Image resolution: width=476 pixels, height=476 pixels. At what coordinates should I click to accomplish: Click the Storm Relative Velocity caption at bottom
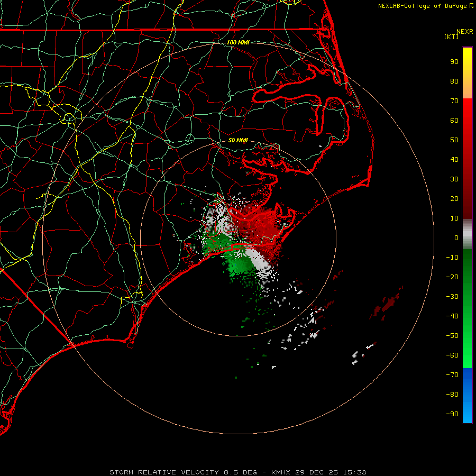pos(238,472)
